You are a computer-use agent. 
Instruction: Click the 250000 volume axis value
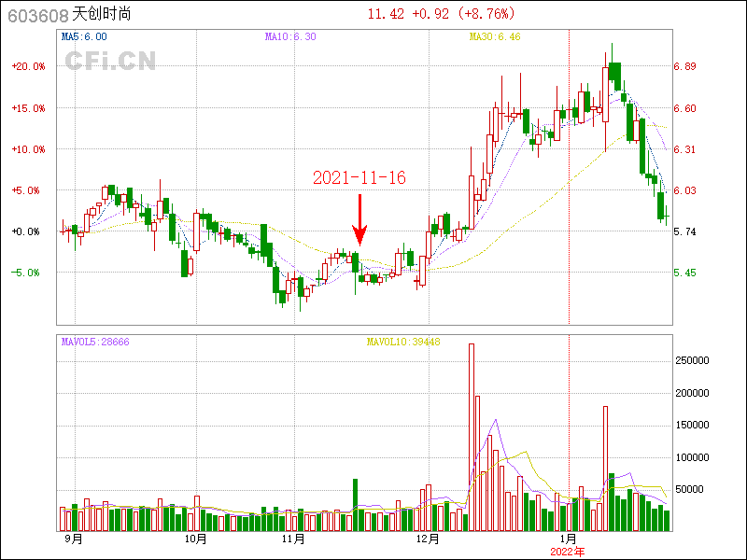(692, 360)
